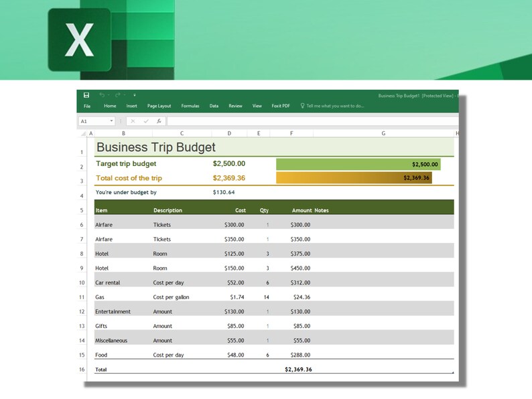Viewport: 532px width, 399px height.
Task: Click the $130.64 under budget value
Action: coord(224,192)
